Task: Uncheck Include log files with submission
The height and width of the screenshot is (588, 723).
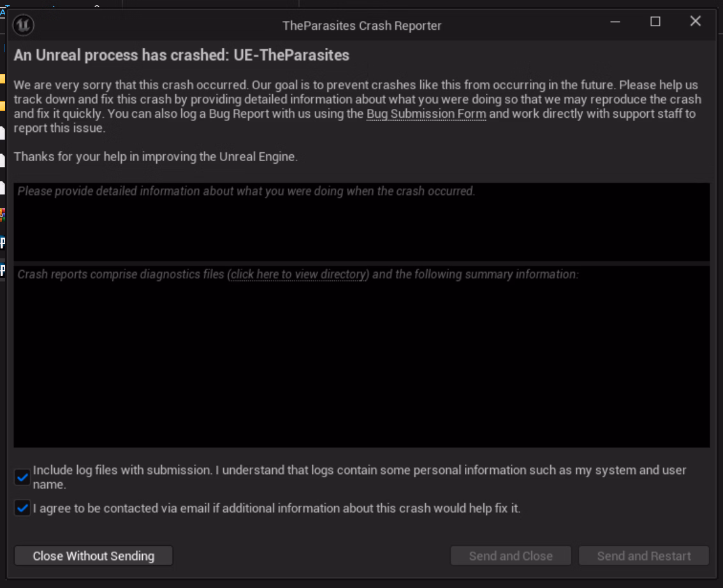Action: coord(22,477)
